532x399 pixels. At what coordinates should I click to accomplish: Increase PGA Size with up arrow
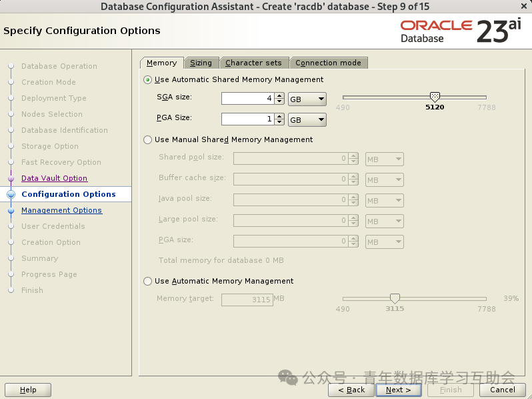pos(279,117)
